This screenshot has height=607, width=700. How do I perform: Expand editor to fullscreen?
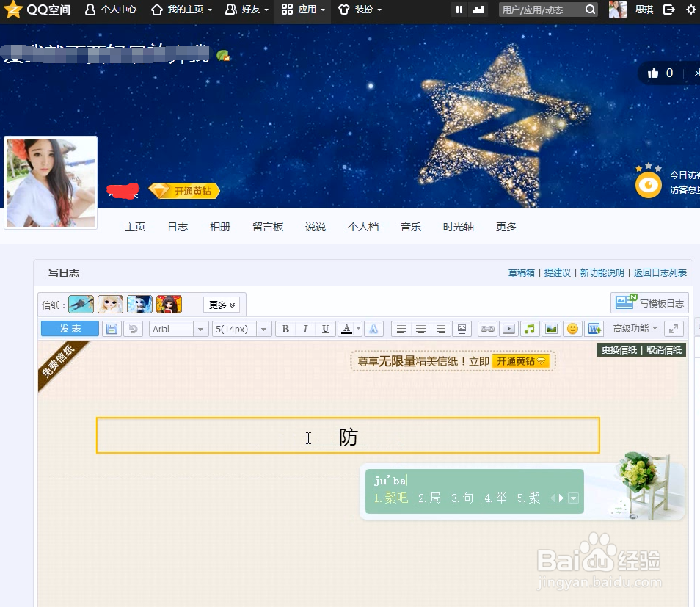tap(674, 329)
